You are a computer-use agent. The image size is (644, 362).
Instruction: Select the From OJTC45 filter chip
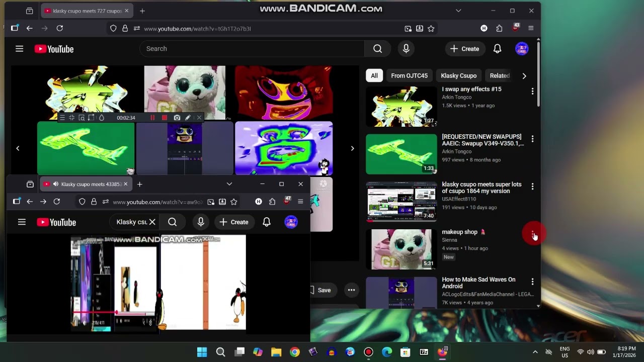pyautogui.click(x=409, y=76)
